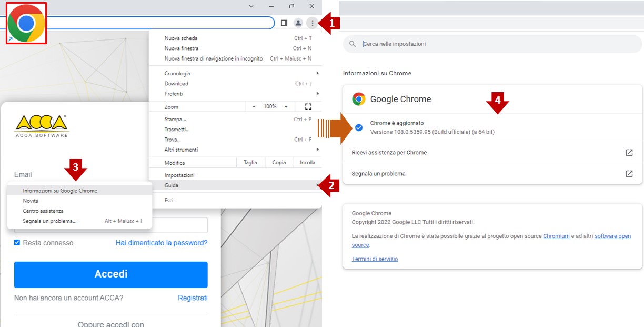The image size is (644, 327).
Task: Click the magnifier icon in settings search
Action: 353,44
